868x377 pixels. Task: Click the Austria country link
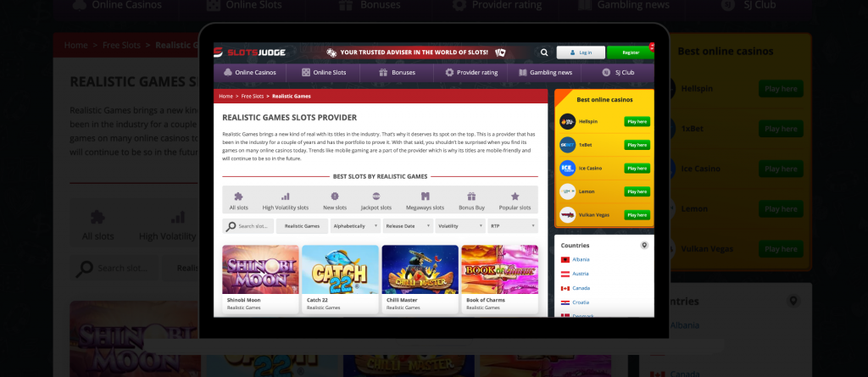click(580, 274)
